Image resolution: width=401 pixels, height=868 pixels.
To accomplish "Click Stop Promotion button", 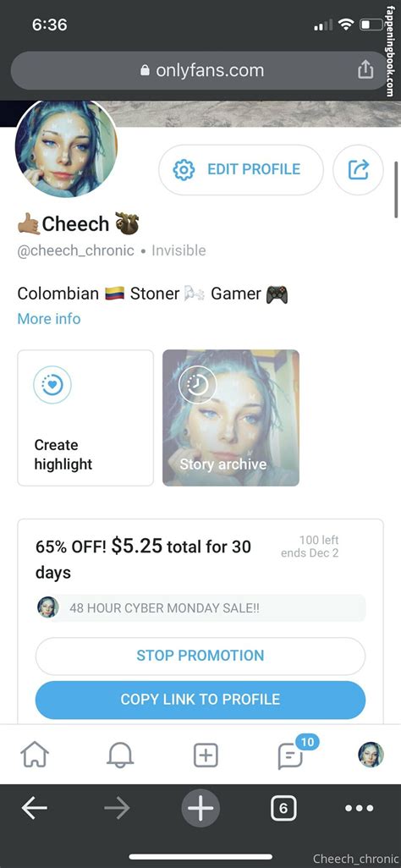I will tap(200, 656).
